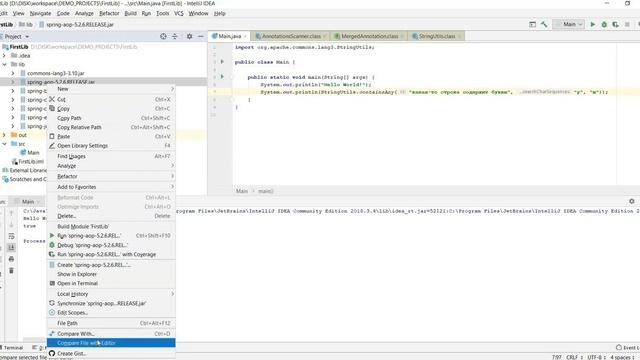Choose Open Library Settings
This screenshot has height=360, width=640.
pos(111,146)
